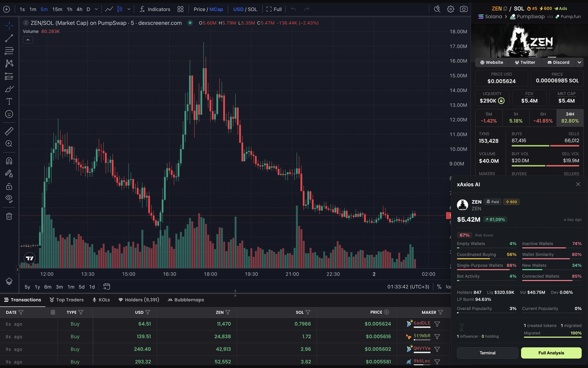Switch to the 15m timeframe

57,9
